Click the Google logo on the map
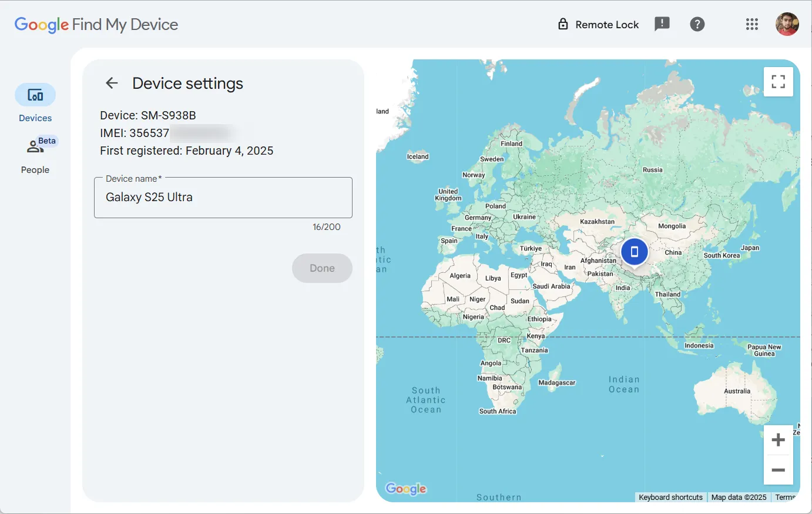812x514 pixels. pos(405,489)
